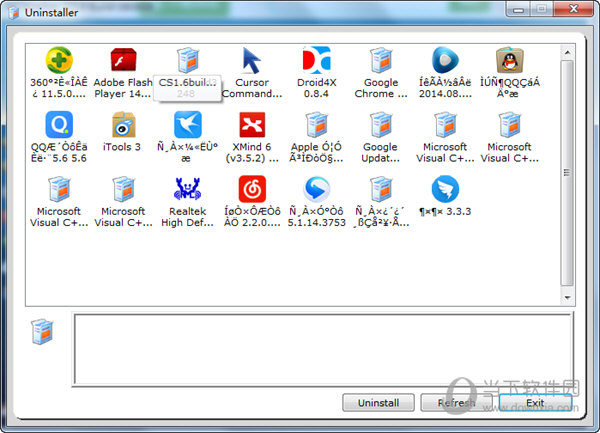Select the Realtek High Definition Audio crab icon

coord(188,189)
